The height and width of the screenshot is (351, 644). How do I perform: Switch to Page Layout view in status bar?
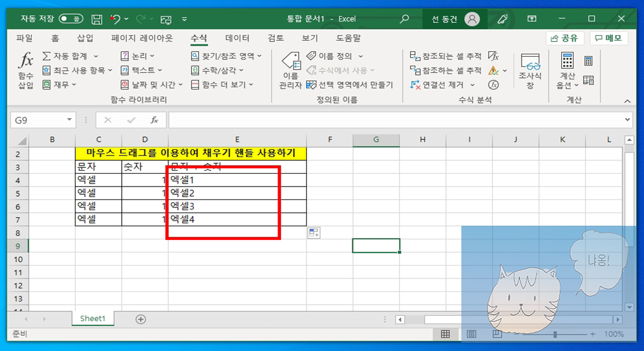(x=471, y=334)
